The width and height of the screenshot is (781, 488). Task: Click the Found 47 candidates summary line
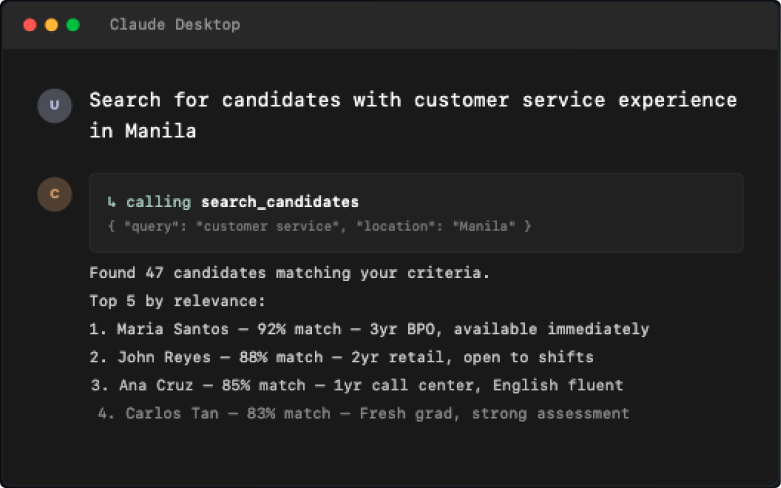tap(289, 273)
